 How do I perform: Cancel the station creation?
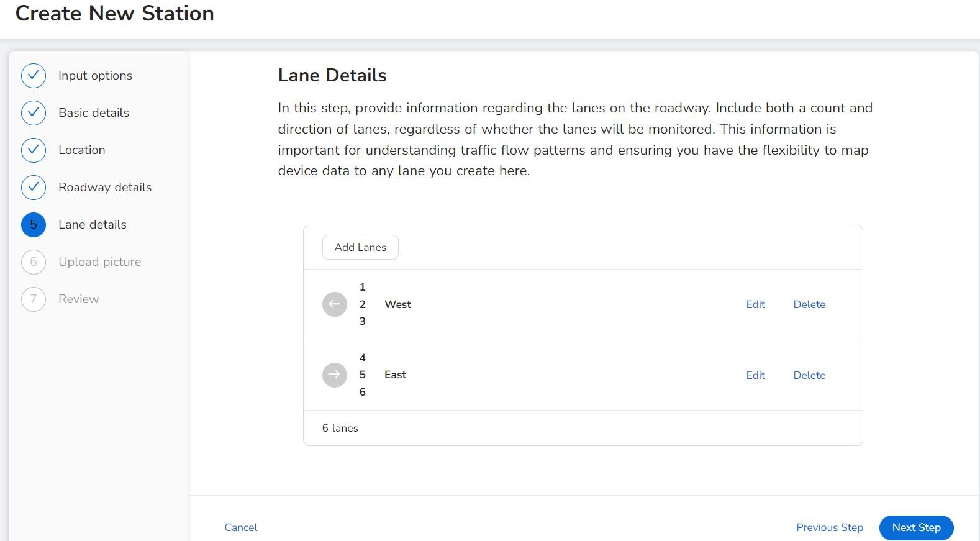coord(241,527)
